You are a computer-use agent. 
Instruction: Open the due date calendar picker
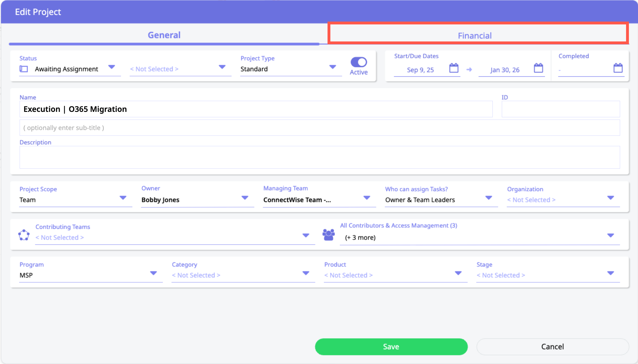[538, 68]
